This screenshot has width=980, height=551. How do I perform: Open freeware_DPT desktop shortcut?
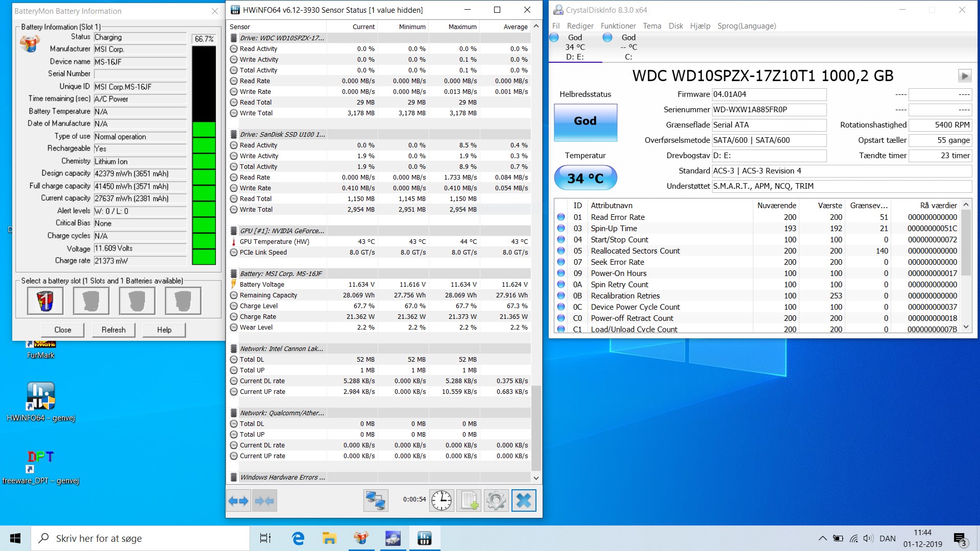[x=41, y=467]
